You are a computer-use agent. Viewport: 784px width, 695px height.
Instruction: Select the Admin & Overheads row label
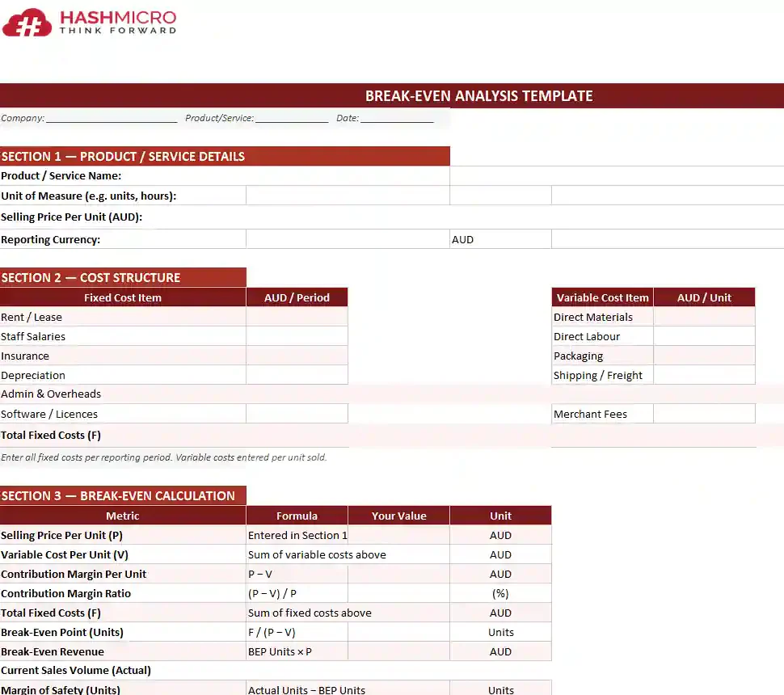pyautogui.click(x=51, y=394)
